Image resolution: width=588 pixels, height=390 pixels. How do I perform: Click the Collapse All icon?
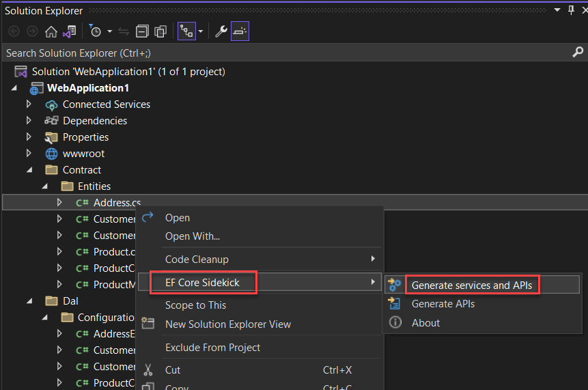tap(142, 31)
